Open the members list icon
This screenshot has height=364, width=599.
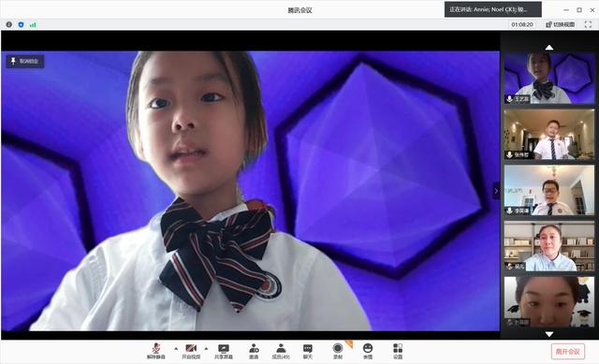click(281, 351)
